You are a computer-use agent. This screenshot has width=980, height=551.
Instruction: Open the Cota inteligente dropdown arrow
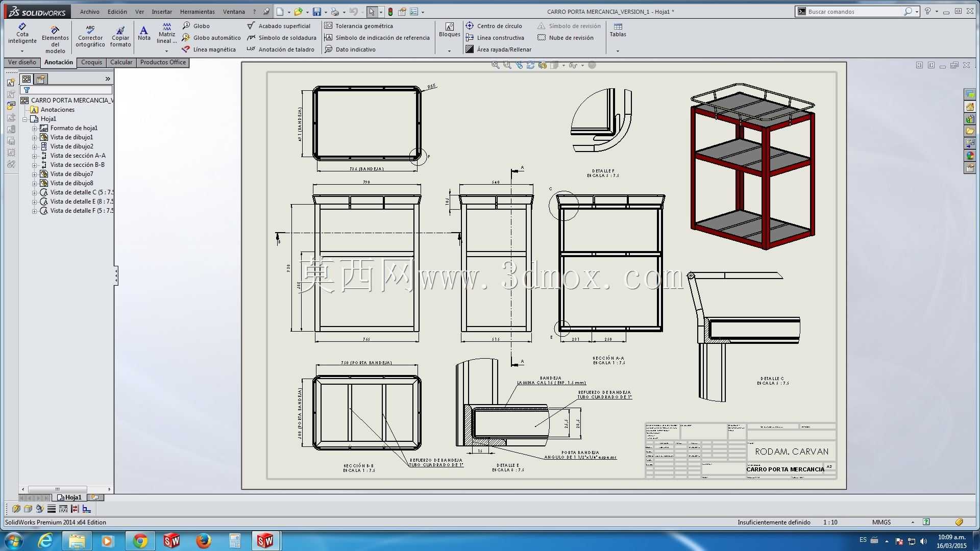tap(22, 51)
